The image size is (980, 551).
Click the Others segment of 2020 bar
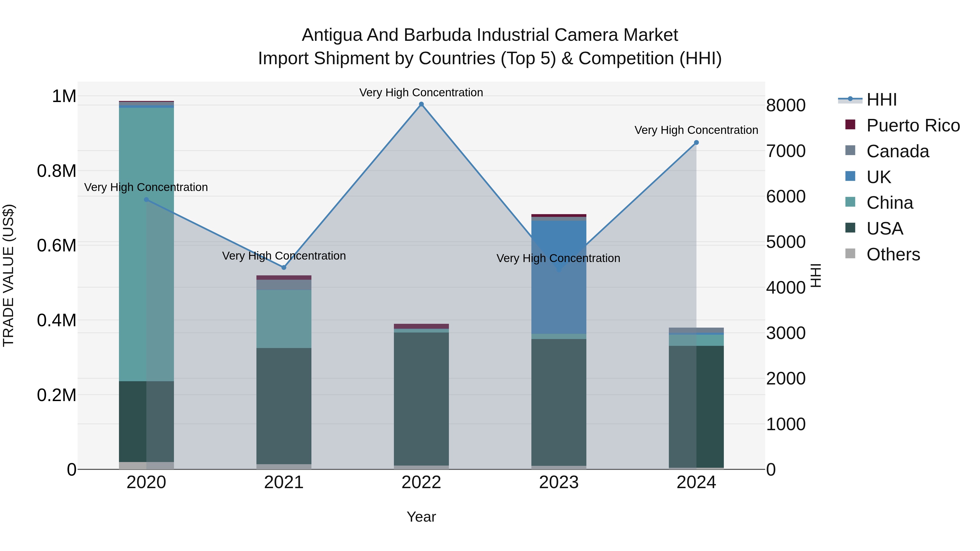coord(146,466)
